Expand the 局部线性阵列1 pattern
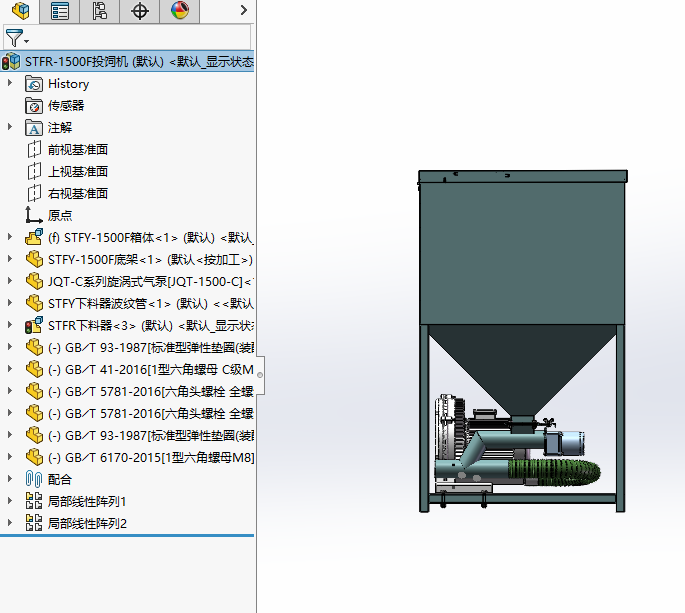Screen dimensions: 685x613 tap(10, 501)
